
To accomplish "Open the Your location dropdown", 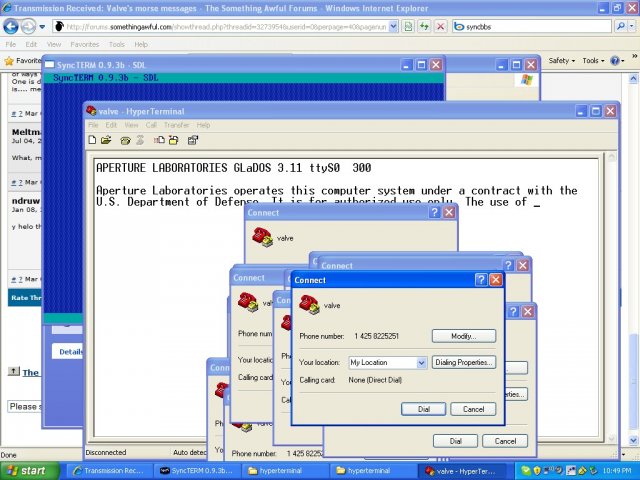I will [421, 362].
